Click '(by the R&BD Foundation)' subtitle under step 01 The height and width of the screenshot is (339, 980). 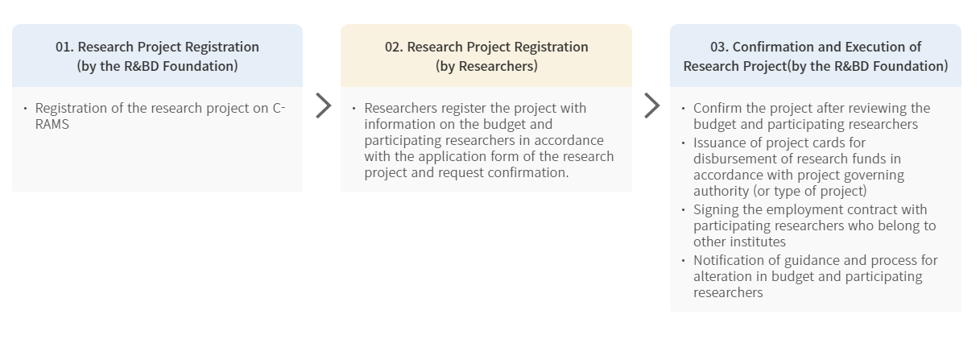(x=157, y=66)
